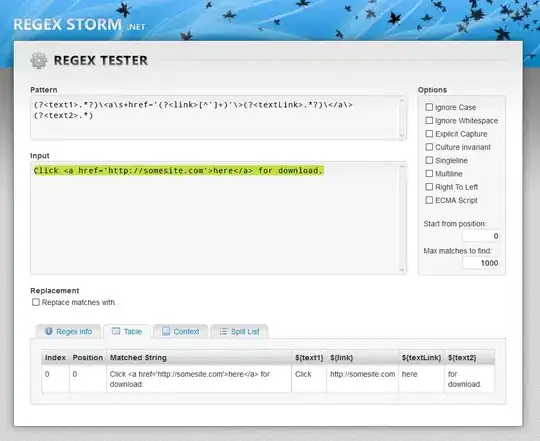Switch to the Split List tab
This screenshot has width=540, height=441.
239,332
